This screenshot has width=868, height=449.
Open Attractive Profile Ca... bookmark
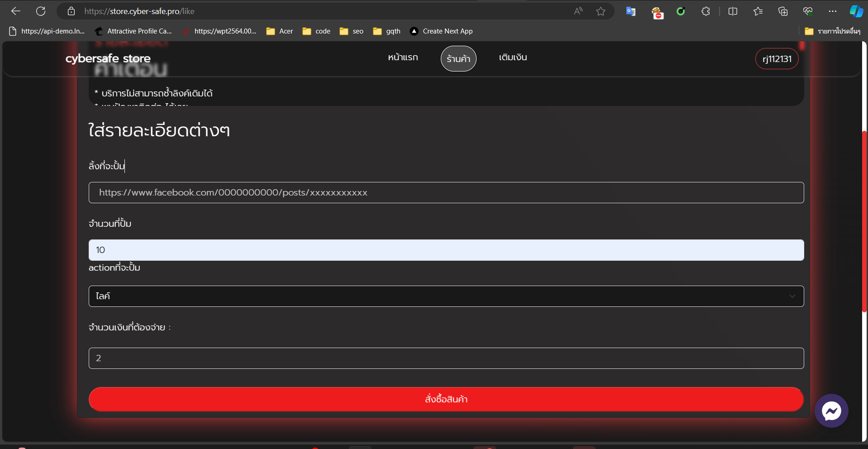[x=133, y=31]
